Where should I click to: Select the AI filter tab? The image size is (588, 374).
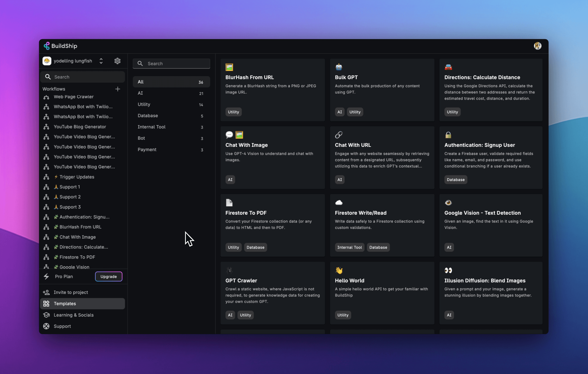(x=140, y=93)
